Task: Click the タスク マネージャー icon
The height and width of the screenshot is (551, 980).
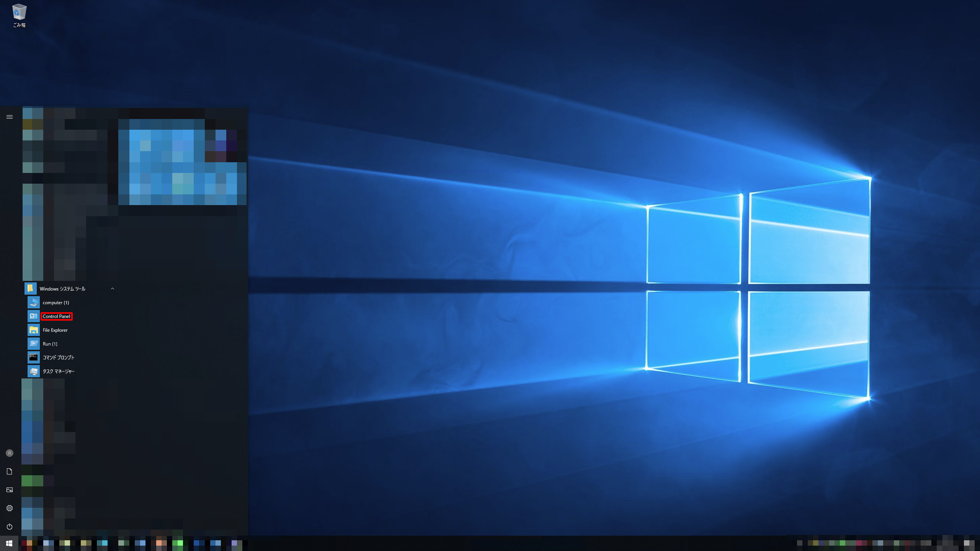Action: pos(34,371)
